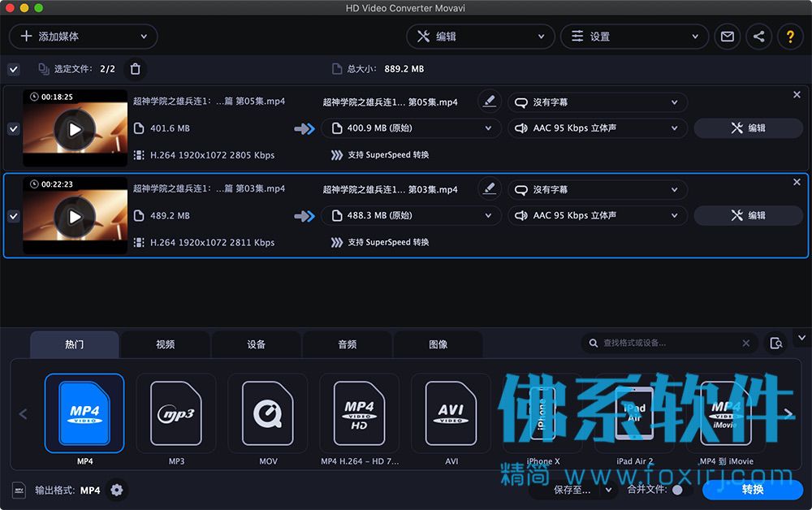This screenshot has width=812, height=510.
Task: Expand the 488.3 MB output size dropdown
Action: tap(411, 216)
